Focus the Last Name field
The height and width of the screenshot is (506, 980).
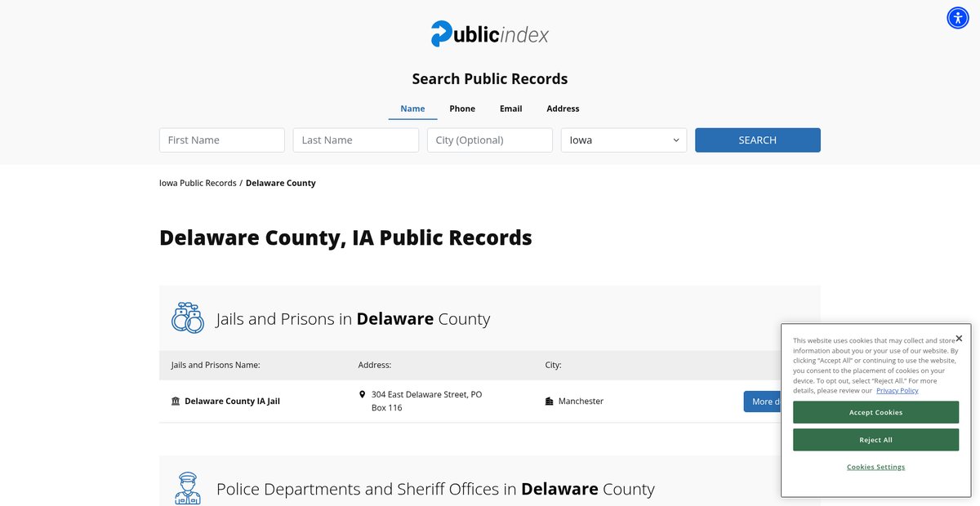356,140
